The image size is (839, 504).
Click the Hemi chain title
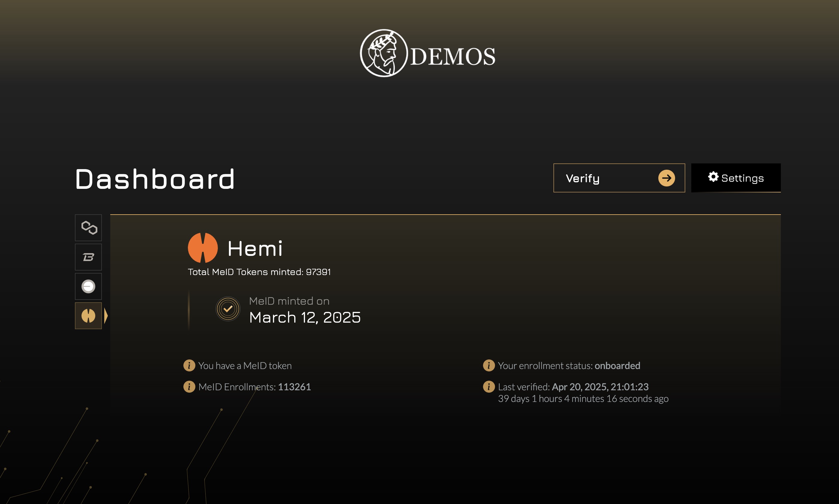(x=255, y=249)
